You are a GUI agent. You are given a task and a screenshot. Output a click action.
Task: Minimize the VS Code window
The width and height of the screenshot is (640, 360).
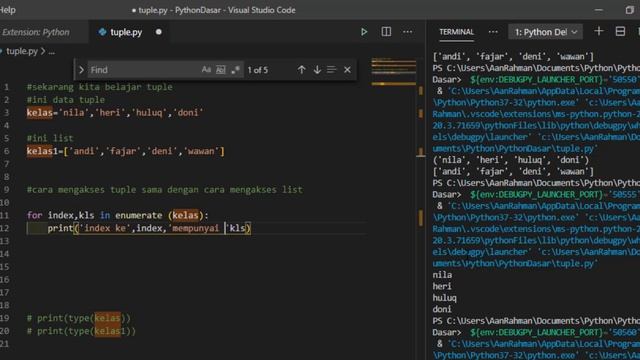pyautogui.click(x=598, y=10)
